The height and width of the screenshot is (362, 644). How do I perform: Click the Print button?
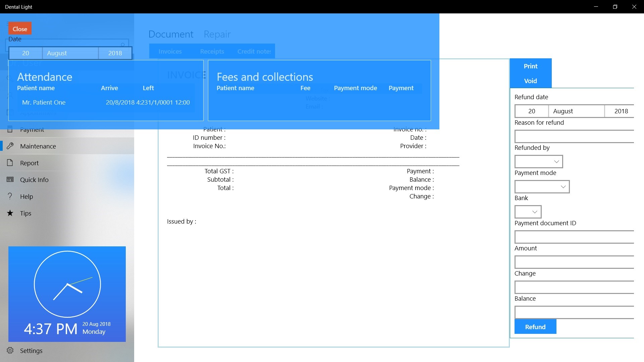[530, 66]
